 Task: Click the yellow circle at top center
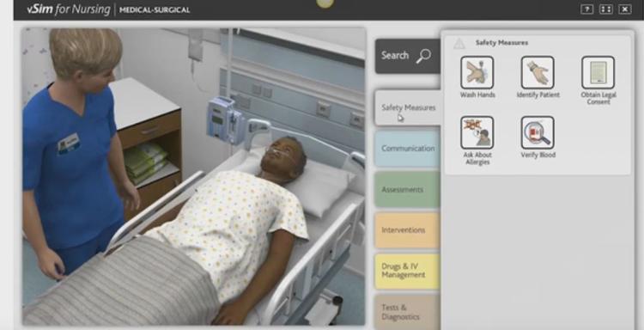(325, 3)
